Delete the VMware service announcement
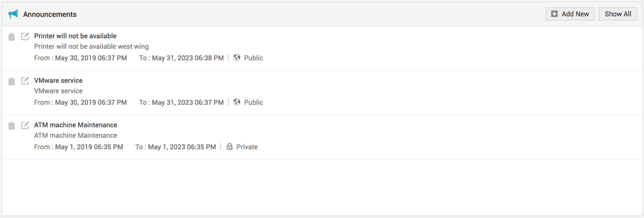This screenshot has height=218, width=644. pos(12,81)
